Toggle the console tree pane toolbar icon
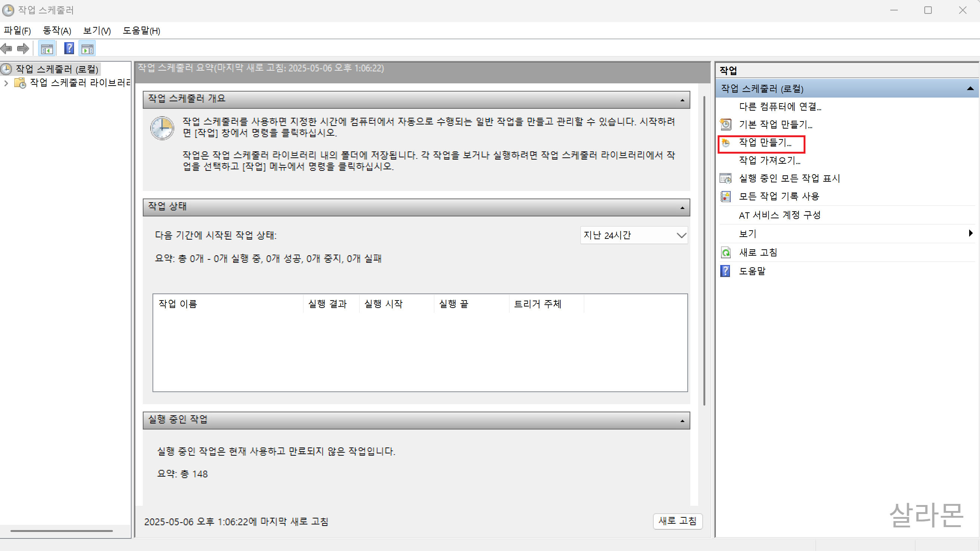The width and height of the screenshot is (980, 551). [47, 49]
